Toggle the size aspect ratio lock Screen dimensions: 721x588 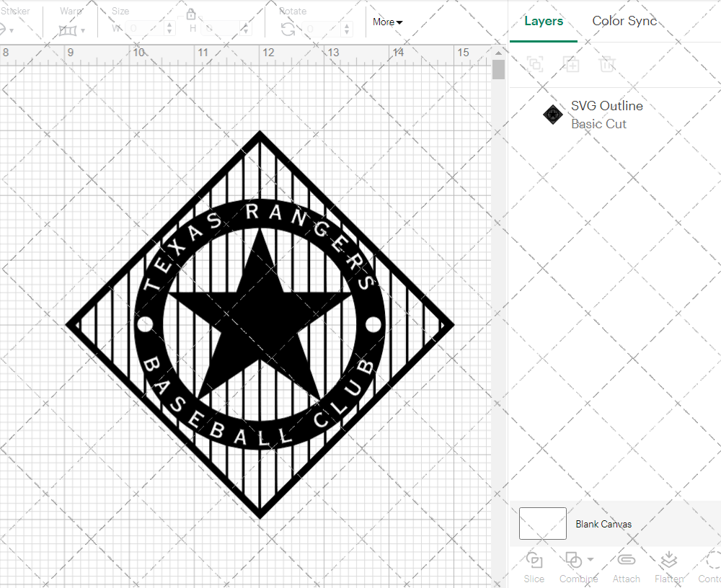coord(191,14)
